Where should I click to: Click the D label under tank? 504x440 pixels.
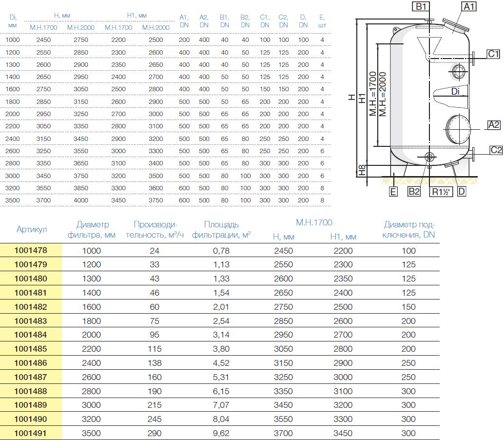pyautogui.click(x=461, y=191)
